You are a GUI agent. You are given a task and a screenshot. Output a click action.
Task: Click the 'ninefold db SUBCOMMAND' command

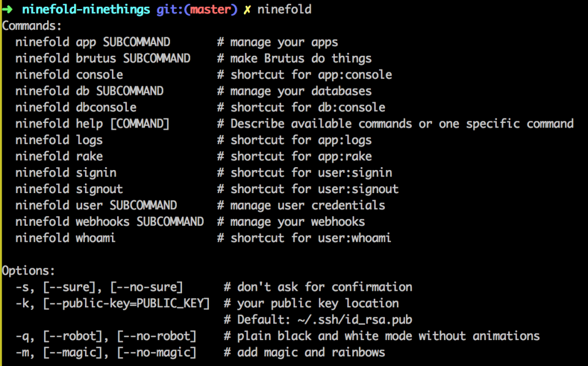tap(89, 91)
